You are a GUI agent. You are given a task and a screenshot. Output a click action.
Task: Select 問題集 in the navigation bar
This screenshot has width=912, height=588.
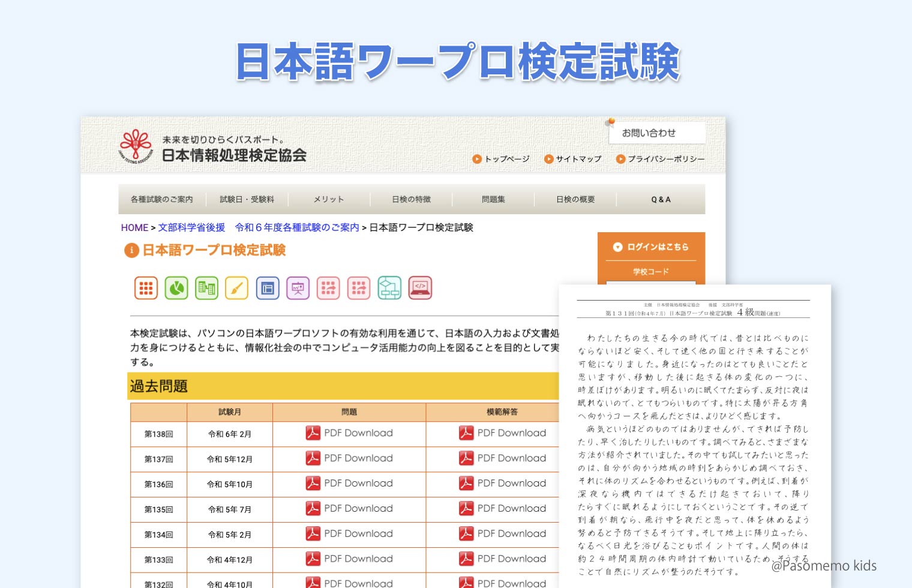[493, 199]
